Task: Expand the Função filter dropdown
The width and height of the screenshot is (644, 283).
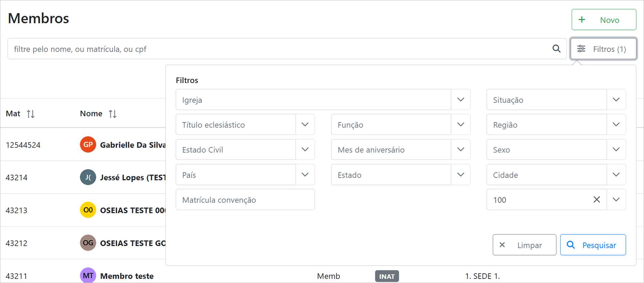Action: pos(460,125)
